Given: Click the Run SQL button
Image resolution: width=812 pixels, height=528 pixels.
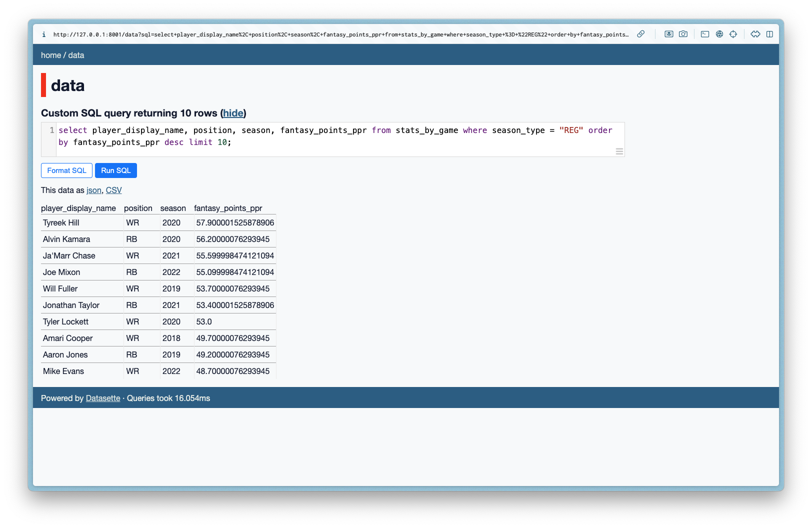Looking at the screenshot, I should point(115,170).
